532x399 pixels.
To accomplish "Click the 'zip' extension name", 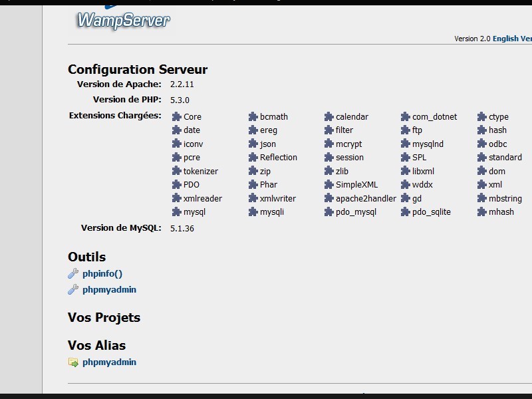I will click(x=265, y=172).
